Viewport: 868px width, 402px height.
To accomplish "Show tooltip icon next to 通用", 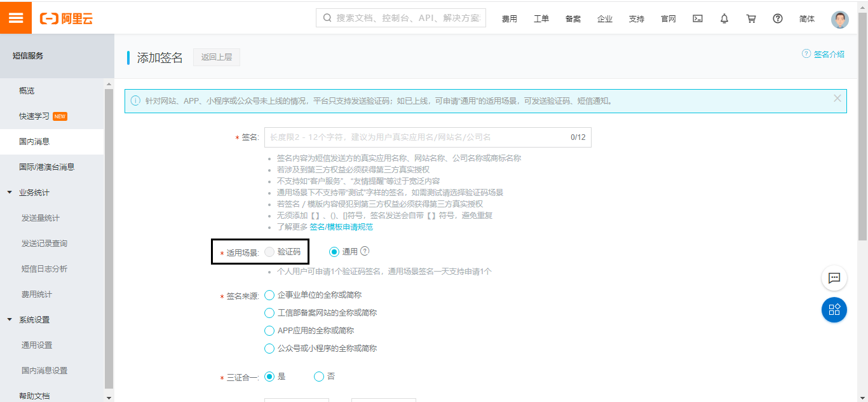I will click(x=365, y=251).
